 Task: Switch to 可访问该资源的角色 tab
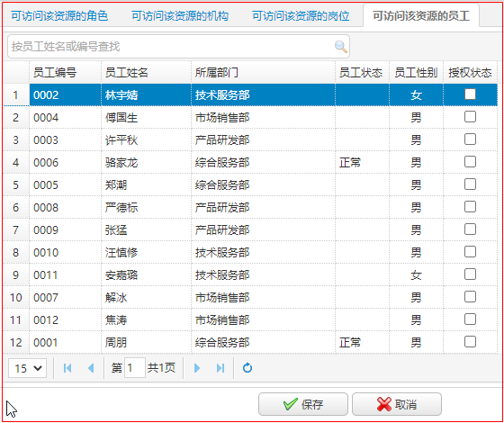point(59,16)
